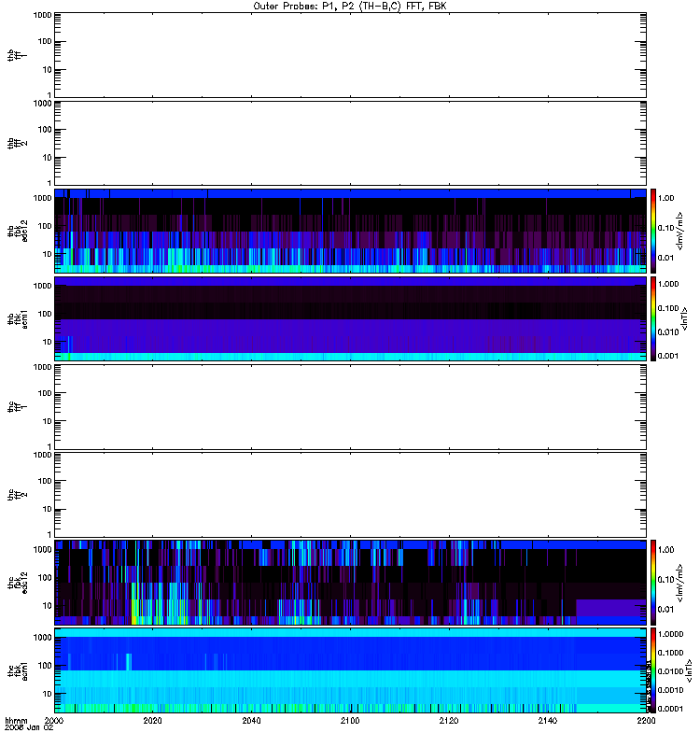Click the '<|mV/m|>' unit label beside thc edc12 color bar
The image size is (700, 747).
point(680,583)
